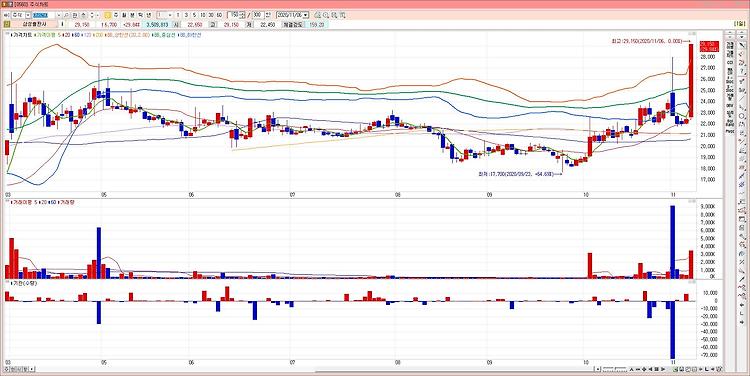Choose the 1 interval button
Image resolution: width=750 pixels, height=376 pixels.
(177, 15)
